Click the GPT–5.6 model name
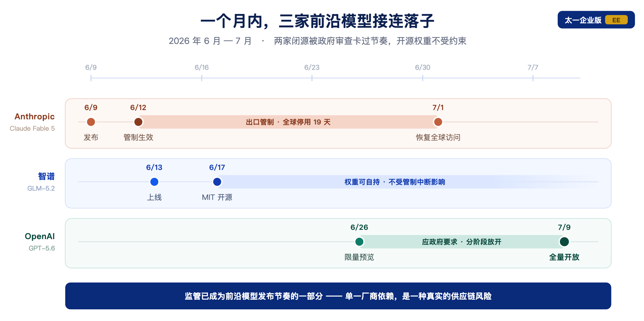Viewport: 644px width, 321px height. tap(42, 248)
